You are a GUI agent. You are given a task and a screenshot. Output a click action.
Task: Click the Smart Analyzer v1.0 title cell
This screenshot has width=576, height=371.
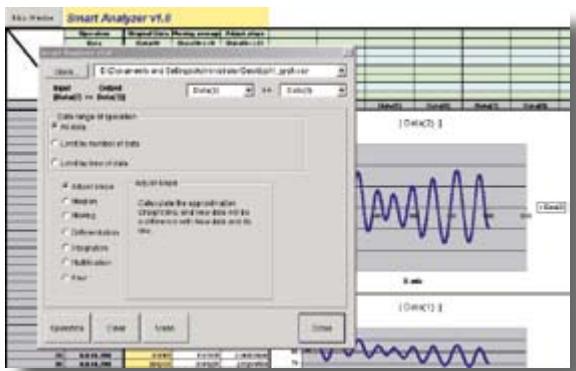tap(166, 18)
